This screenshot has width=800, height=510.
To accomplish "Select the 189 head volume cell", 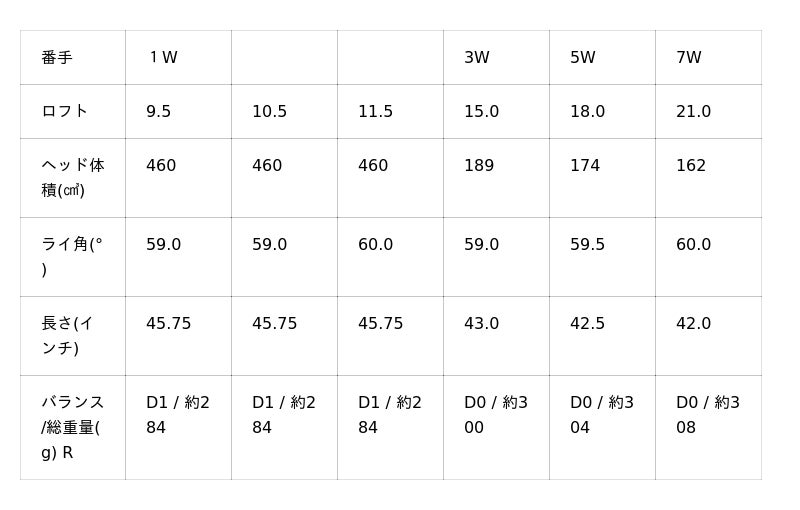I will 479,166.
